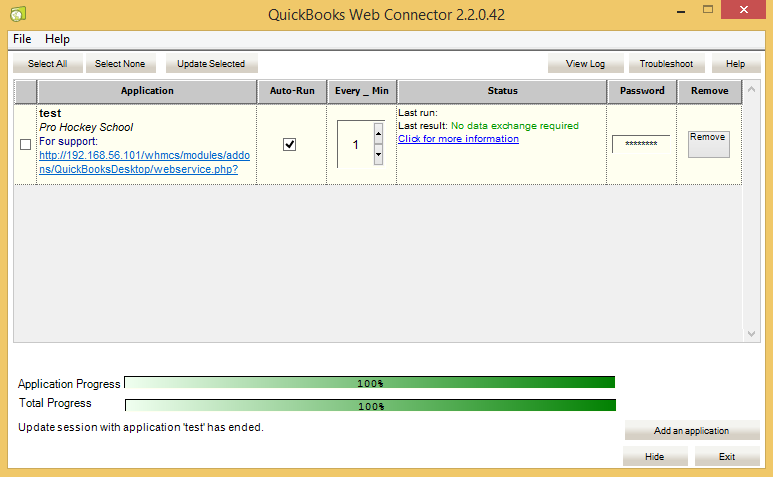
Task: Click the Password column header
Action: pos(642,91)
